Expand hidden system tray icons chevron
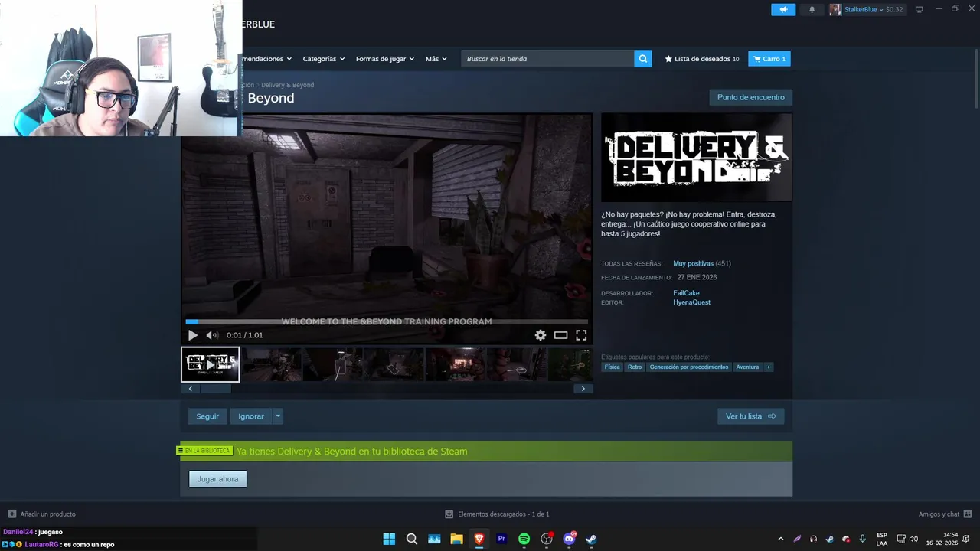Image resolution: width=980 pixels, height=551 pixels. click(780, 539)
